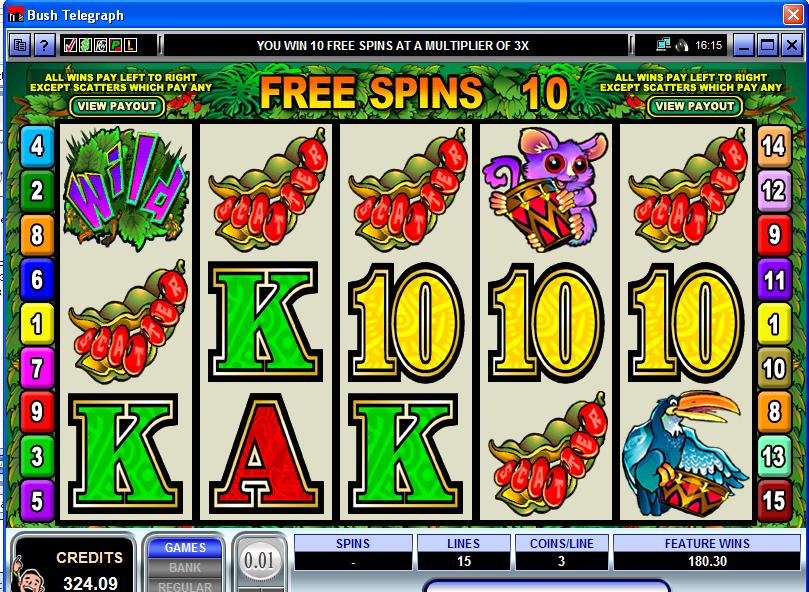Image resolution: width=809 pixels, height=592 pixels.
Task: Click the 0.01 coin size chip
Action: click(259, 560)
